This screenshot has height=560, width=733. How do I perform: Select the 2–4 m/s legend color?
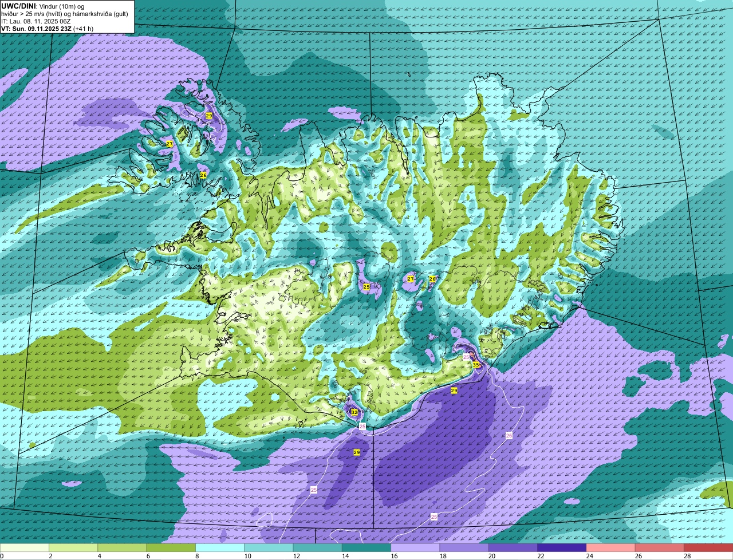[x=73, y=548]
